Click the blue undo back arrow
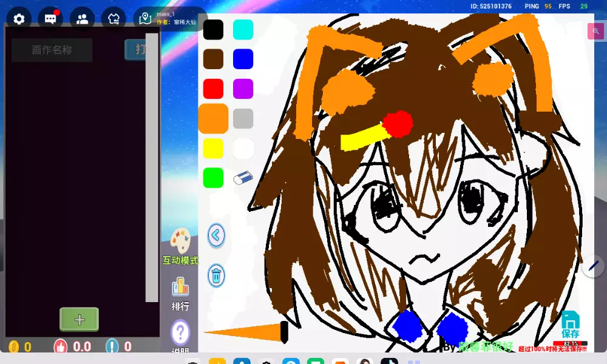Image resolution: width=607 pixels, height=364 pixels. pyautogui.click(x=216, y=235)
